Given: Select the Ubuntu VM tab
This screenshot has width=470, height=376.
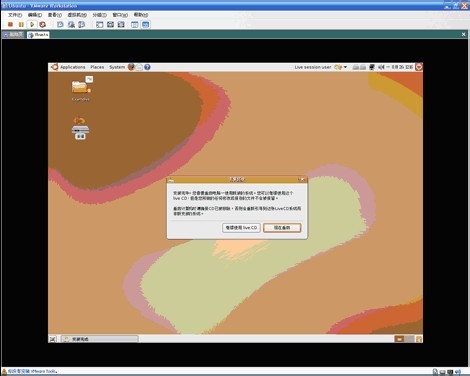Looking at the screenshot, I should (38, 34).
